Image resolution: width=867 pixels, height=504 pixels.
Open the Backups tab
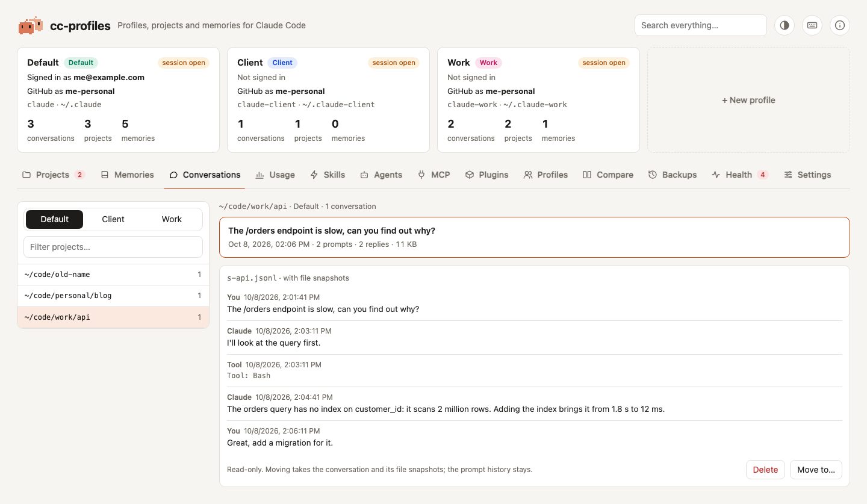673,175
